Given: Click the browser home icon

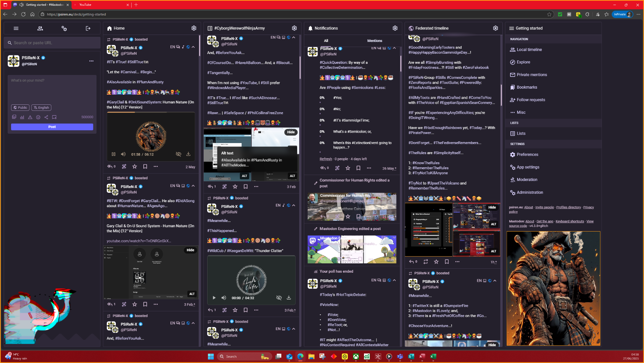Looking at the screenshot, I should click(32, 14).
